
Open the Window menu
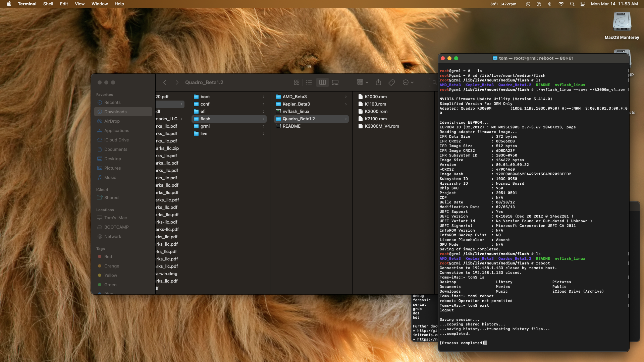tap(100, 4)
